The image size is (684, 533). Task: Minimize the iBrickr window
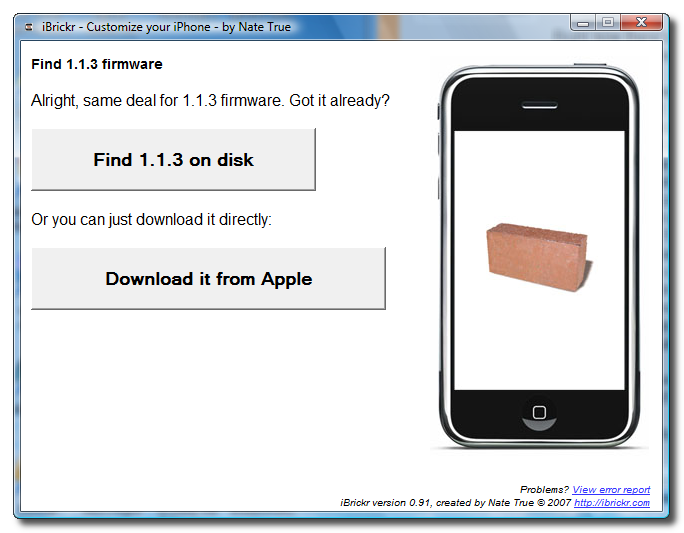[x=584, y=22]
